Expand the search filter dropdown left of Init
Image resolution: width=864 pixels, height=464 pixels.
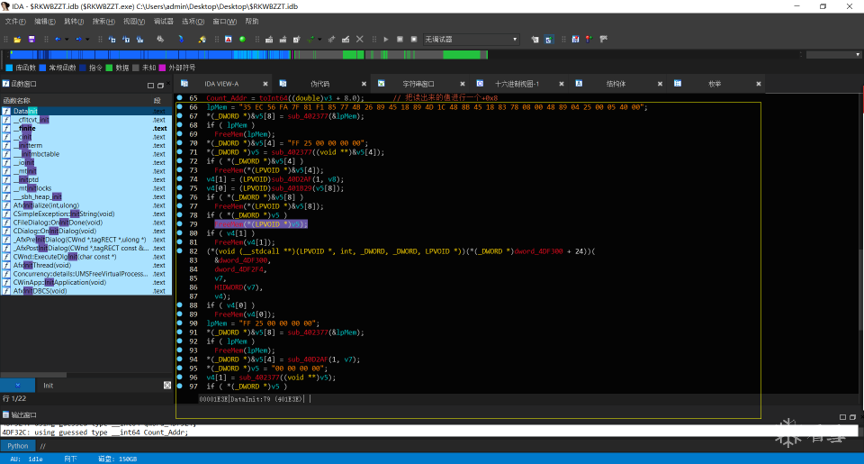click(x=18, y=385)
